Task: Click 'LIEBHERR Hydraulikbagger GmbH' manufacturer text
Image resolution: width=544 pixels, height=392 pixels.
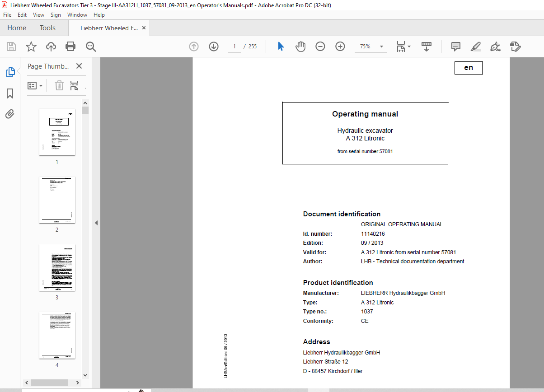Action: pos(403,293)
